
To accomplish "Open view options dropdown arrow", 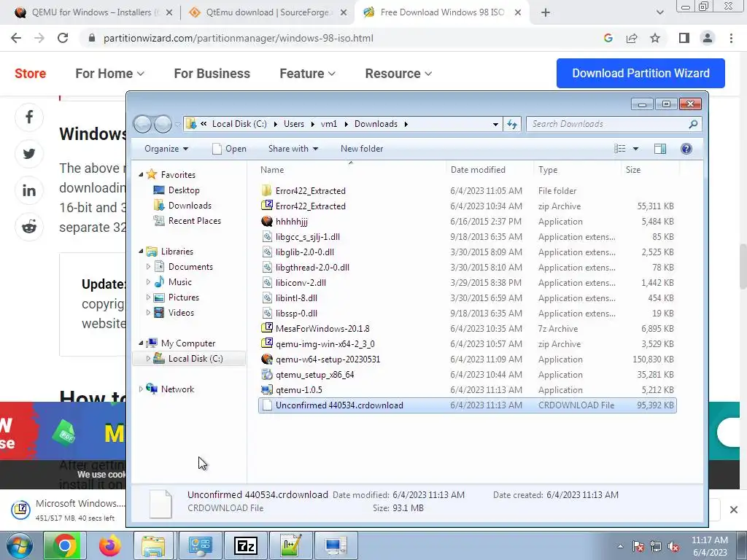I will click(x=635, y=149).
